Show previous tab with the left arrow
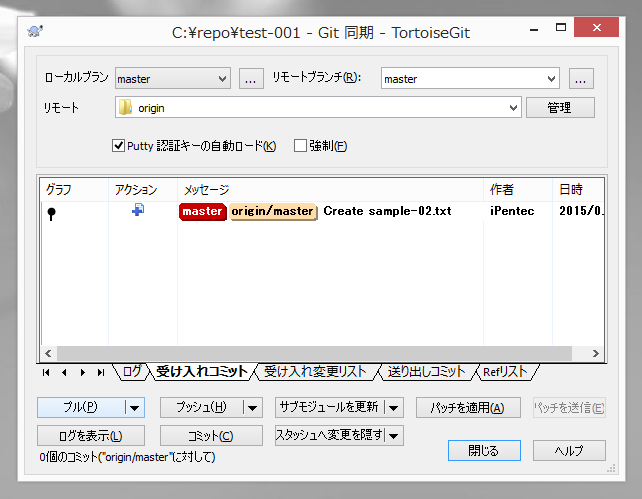 pos(64,373)
